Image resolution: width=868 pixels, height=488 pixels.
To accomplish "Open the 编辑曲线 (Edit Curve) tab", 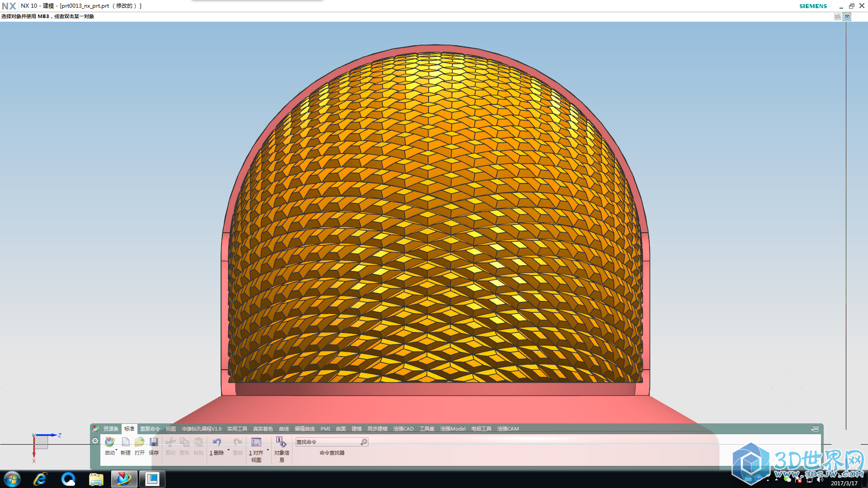I will [x=305, y=429].
